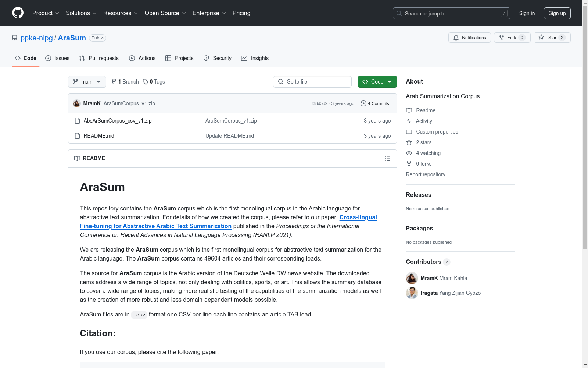Open MramK avatar in commit bar
Image resolution: width=588 pixels, height=368 pixels.
pos(77,103)
